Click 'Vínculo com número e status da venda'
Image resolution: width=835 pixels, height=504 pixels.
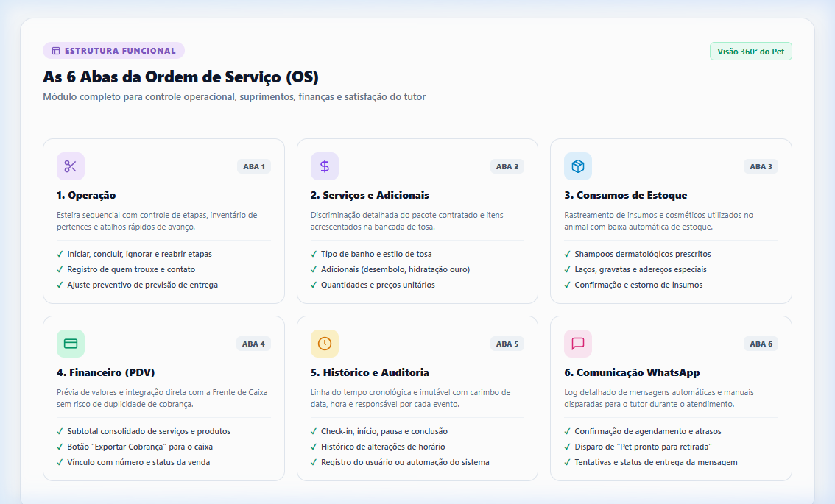[138, 463]
